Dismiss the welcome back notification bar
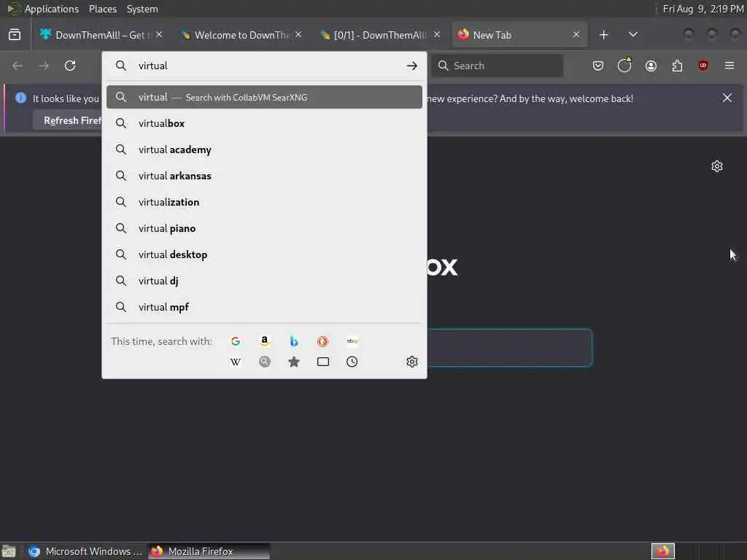The width and height of the screenshot is (747, 560). pyautogui.click(x=727, y=98)
